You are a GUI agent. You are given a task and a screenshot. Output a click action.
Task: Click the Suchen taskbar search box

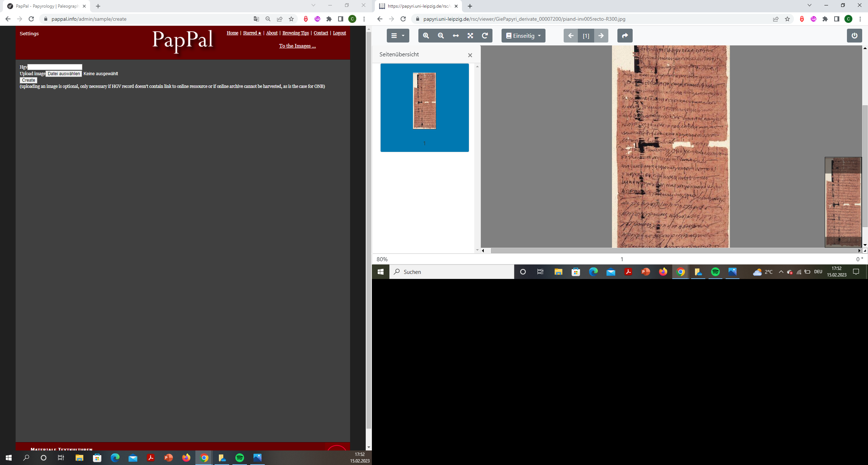pyautogui.click(x=452, y=272)
